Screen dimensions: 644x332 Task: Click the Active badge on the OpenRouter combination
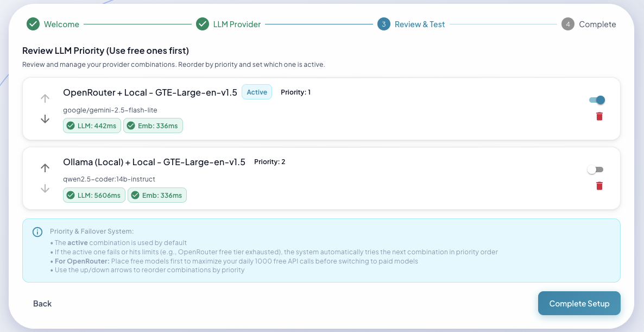[256, 92]
